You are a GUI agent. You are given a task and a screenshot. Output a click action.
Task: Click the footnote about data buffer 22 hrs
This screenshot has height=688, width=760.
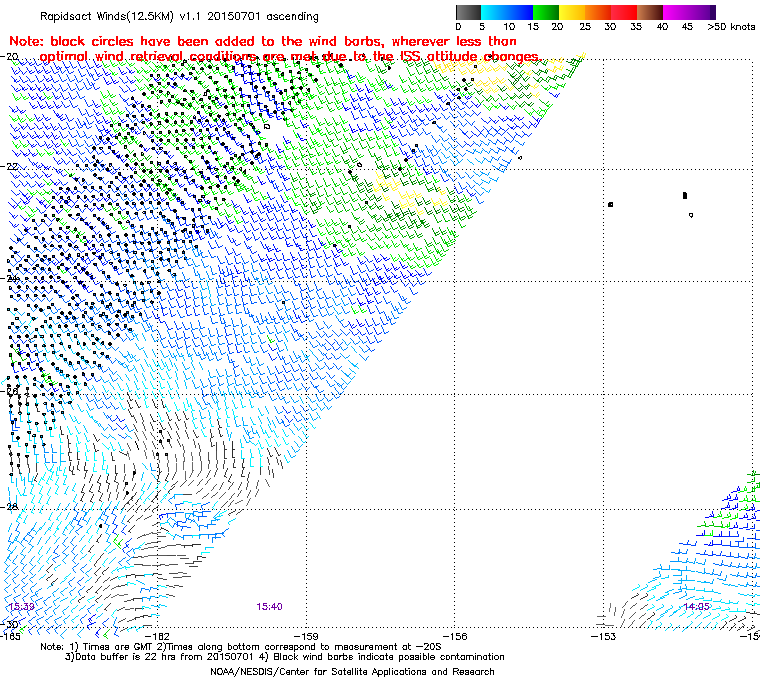click(285, 657)
